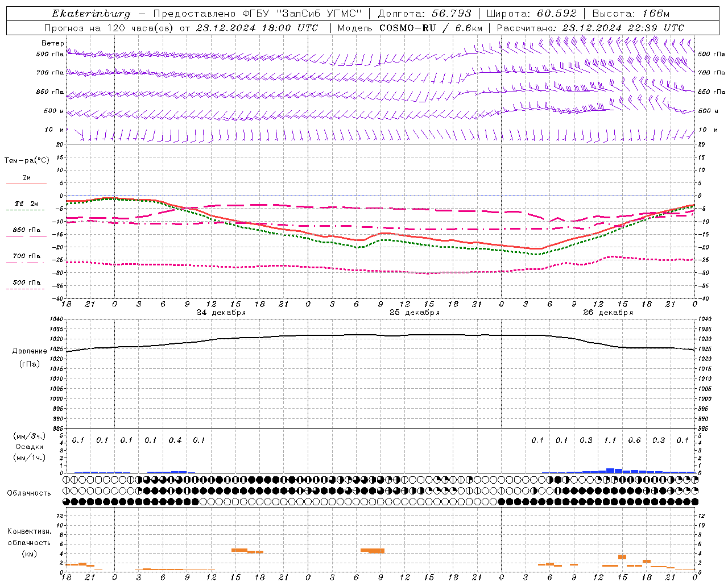Image resolution: width=728 pixels, height=582 pixels.
Task: Click the '(км)' unit label of convective panel
Action: click(x=30, y=554)
